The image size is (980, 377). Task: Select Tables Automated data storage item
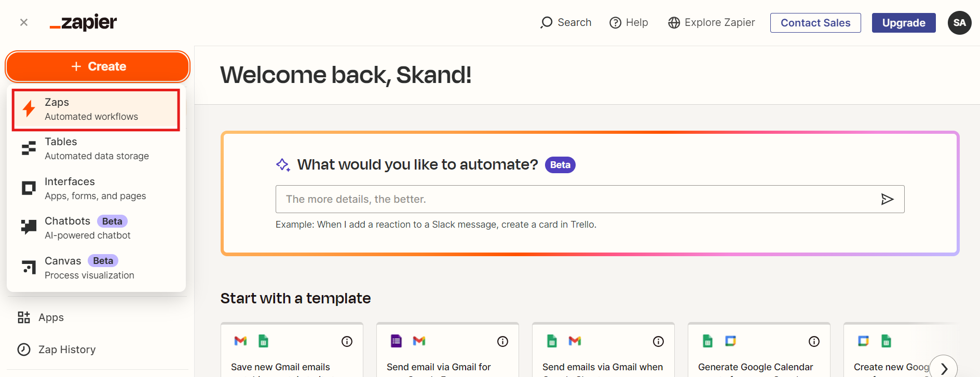96,149
